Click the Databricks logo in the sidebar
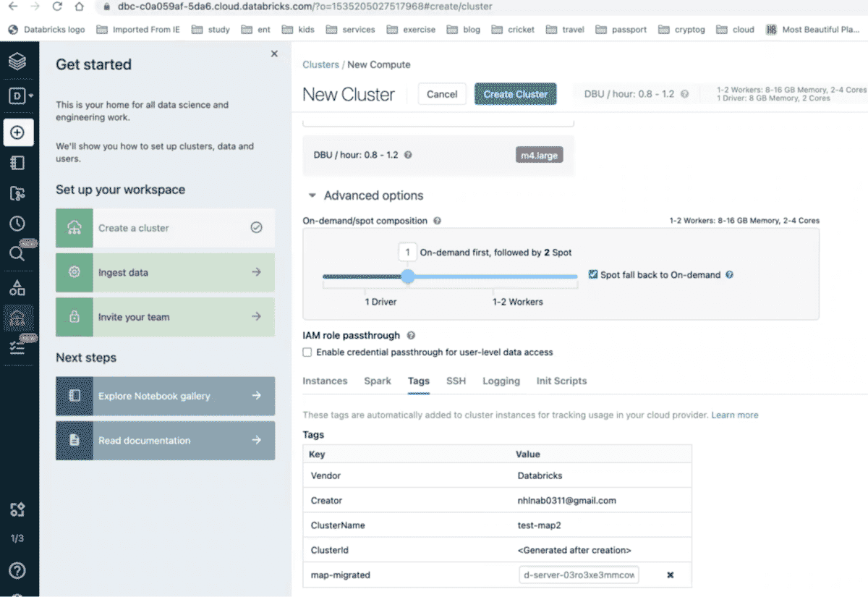The height and width of the screenshot is (597, 868). click(17, 62)
